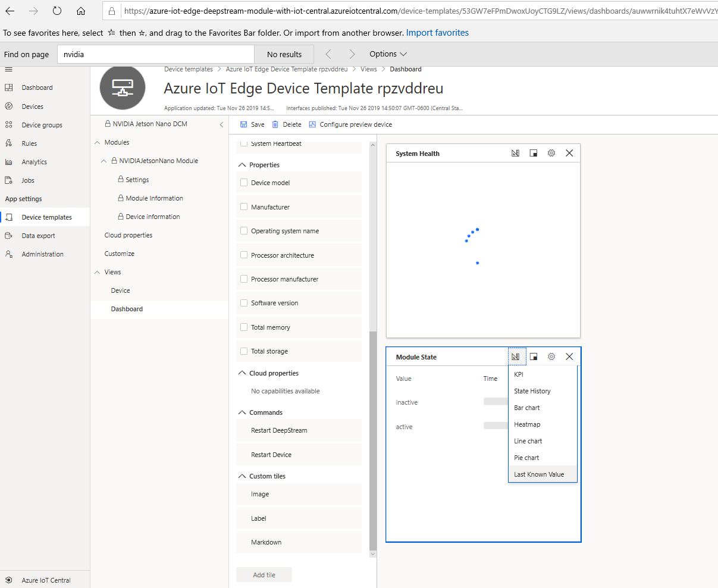This screenshot has width=718, height=588.
Task: Toggle the hamburger navigation menu
Action: (x=8, y=70)
